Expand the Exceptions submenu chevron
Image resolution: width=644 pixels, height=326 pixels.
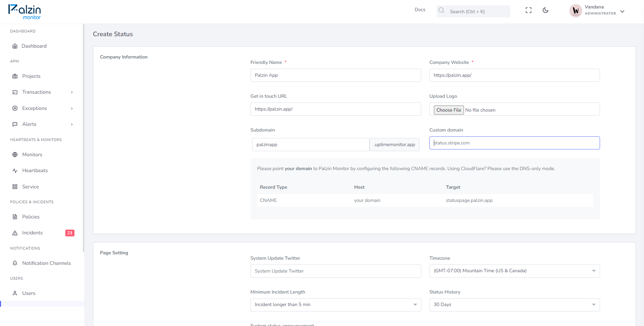[72, 109]
